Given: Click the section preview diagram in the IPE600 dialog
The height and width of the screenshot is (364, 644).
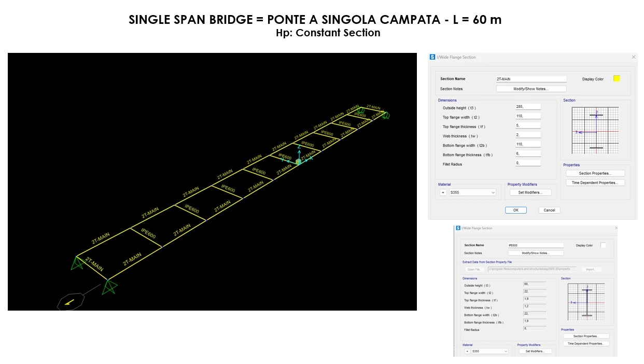Looking at the screenshot, I should pyautogui.click(x=586, y=302).
